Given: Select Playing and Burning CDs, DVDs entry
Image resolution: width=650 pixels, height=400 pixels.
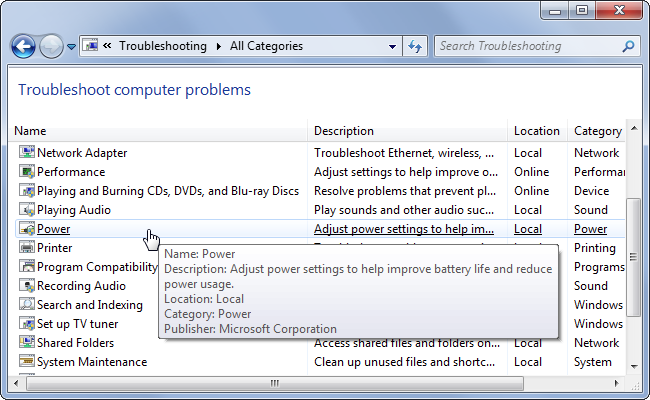Looking at the screenshot, I should (x=168, y=191).
